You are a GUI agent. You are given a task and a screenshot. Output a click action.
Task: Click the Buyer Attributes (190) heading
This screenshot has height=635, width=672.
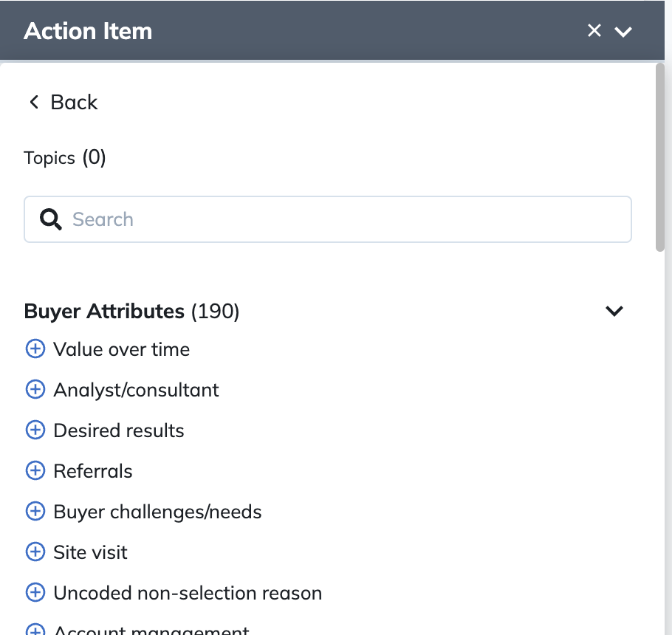131,312
